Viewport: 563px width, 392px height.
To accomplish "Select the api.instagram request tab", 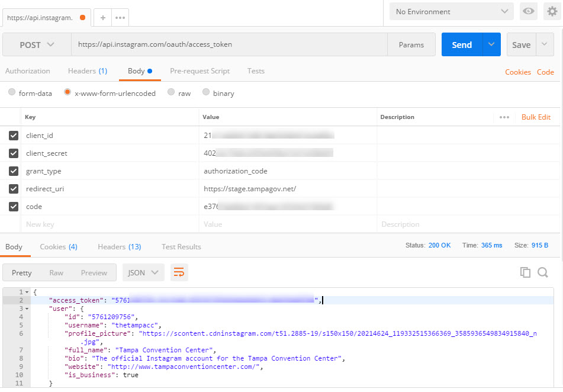I will tap(47, 18).
